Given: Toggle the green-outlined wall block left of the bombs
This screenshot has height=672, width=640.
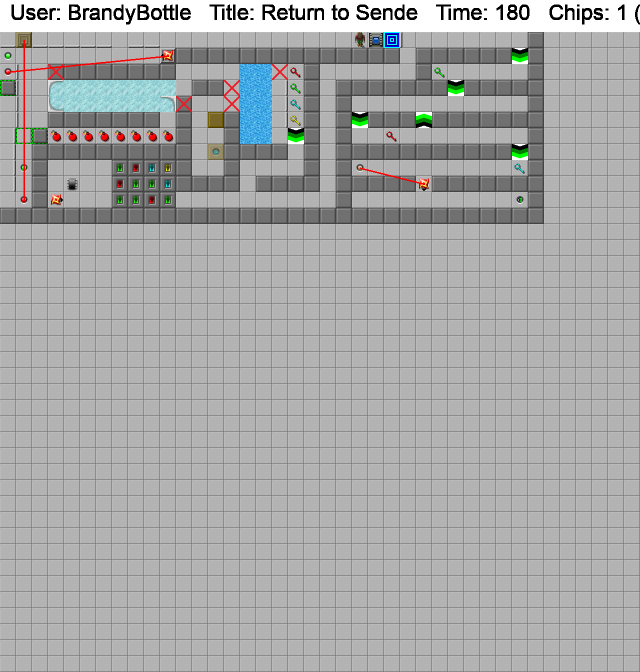Looking at the screenshot, I should pyautogui.click(x=40, y=136).
